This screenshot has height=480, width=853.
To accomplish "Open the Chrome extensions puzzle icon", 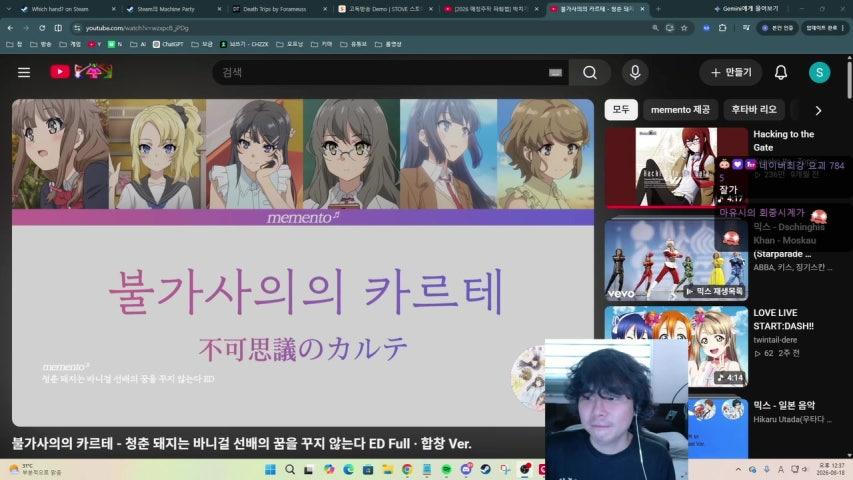I will pos(722,28).
